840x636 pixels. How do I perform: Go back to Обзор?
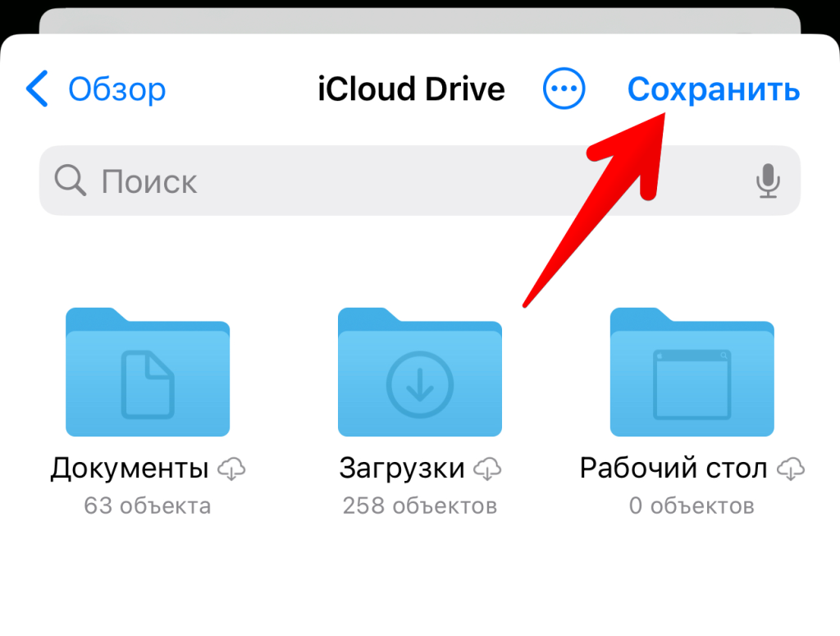(96, 89)
